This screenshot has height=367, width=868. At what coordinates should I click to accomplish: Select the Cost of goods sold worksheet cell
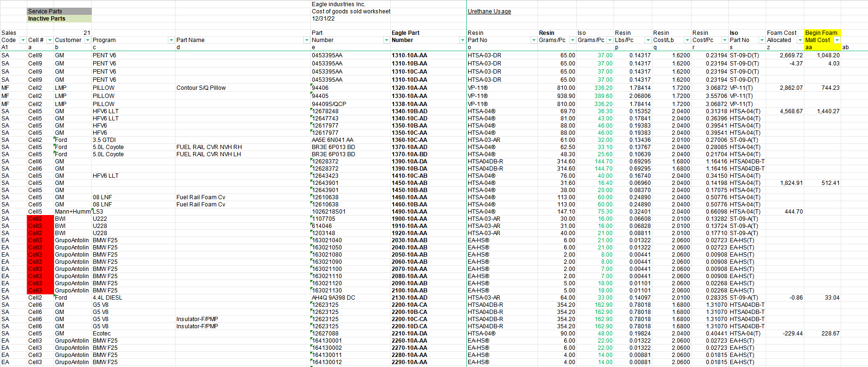click(x=351, y=11)
